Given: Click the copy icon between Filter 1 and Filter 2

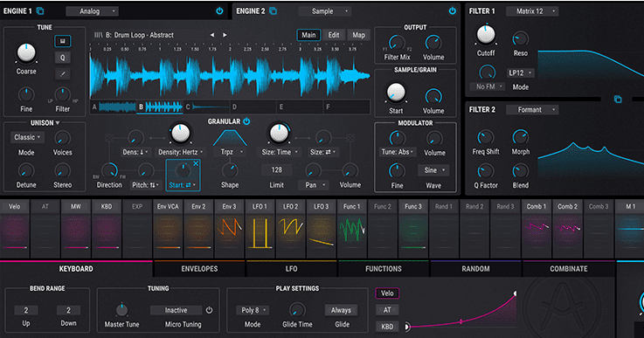Looking at the screenshot, I should point(618,99).
